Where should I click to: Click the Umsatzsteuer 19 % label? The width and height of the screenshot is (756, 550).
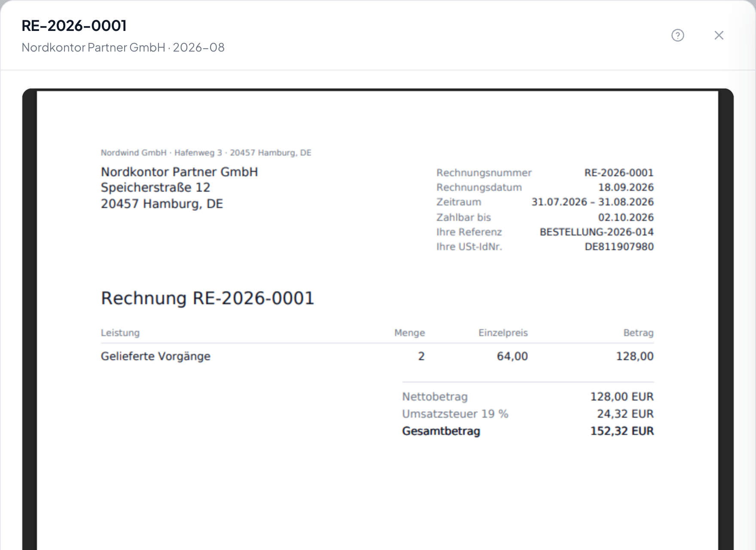[x=455, y=414]
